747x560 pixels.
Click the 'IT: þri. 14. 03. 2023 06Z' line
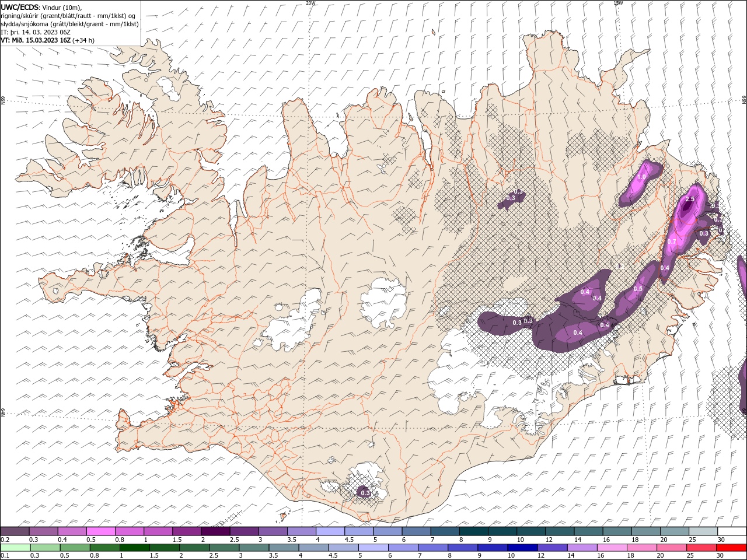pos(36,32)
